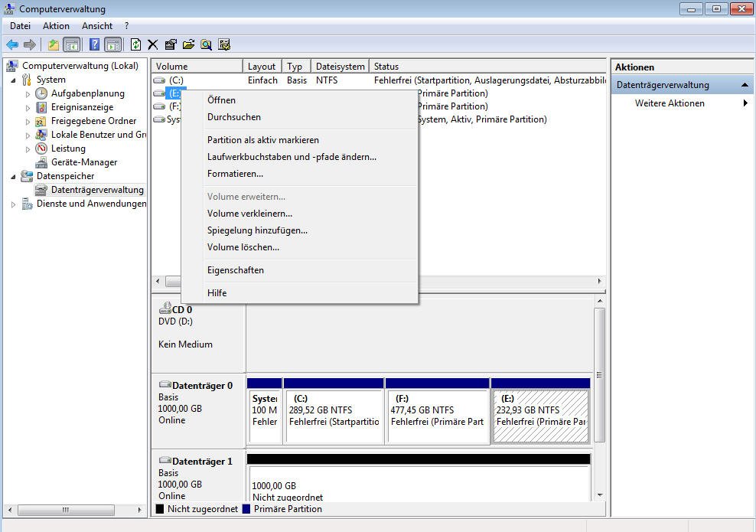756x532 pixels.
Task: Click the Status column header
Action: pyautogui.click(x=487, y=67)
